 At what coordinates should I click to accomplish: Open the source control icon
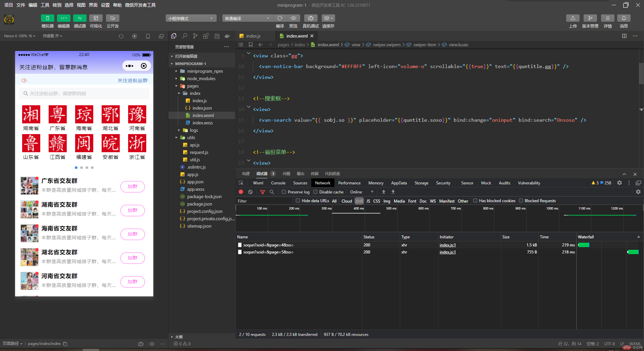195,36
